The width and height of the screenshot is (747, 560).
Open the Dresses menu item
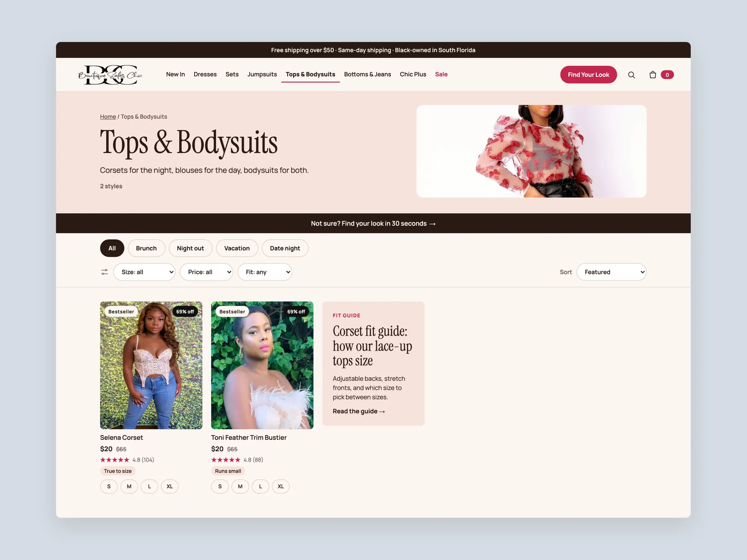tap(205, 74)
